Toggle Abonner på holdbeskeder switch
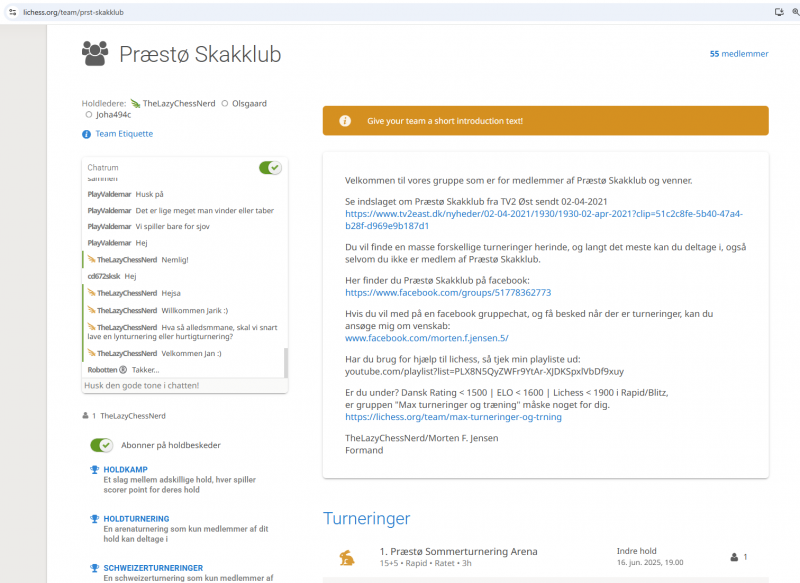Screen dimensions: 800x583 pyautogui.click(x=102, y=445)
